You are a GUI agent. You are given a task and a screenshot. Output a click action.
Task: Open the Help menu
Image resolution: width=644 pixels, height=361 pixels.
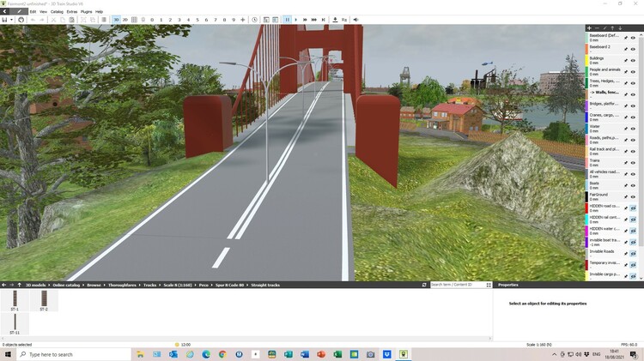pos(99,11)
